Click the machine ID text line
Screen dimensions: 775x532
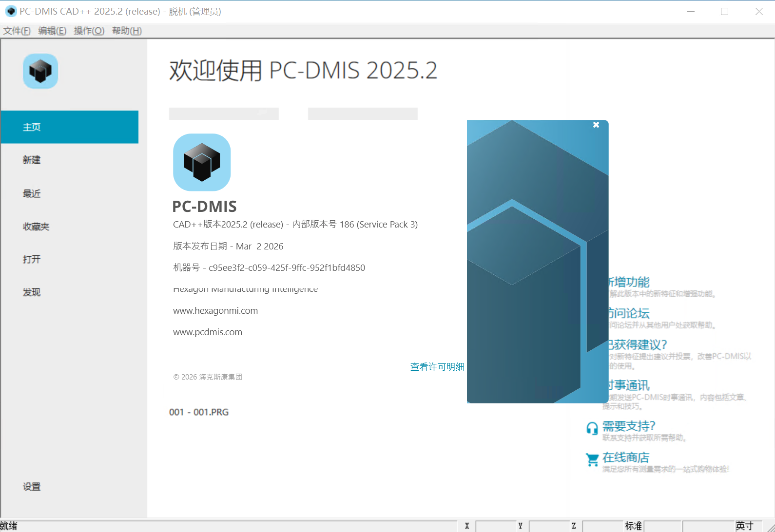[x=269, y=267]
